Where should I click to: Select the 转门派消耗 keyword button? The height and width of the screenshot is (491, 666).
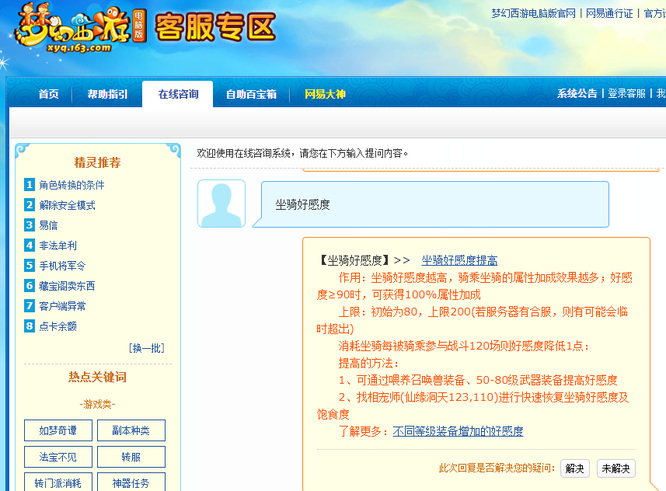[58, 483]
